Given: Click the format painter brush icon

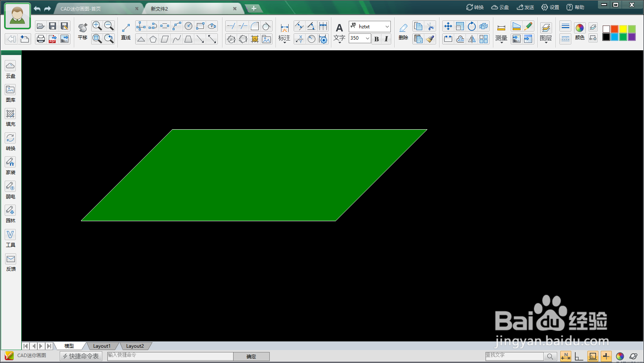Looking at the screenshot, I should (x=431, y=39).
